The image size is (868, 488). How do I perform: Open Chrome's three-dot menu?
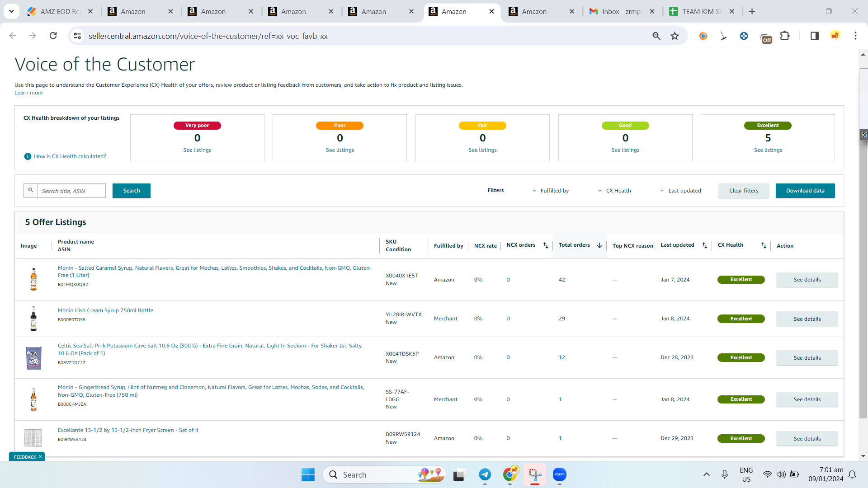[855, 36]
